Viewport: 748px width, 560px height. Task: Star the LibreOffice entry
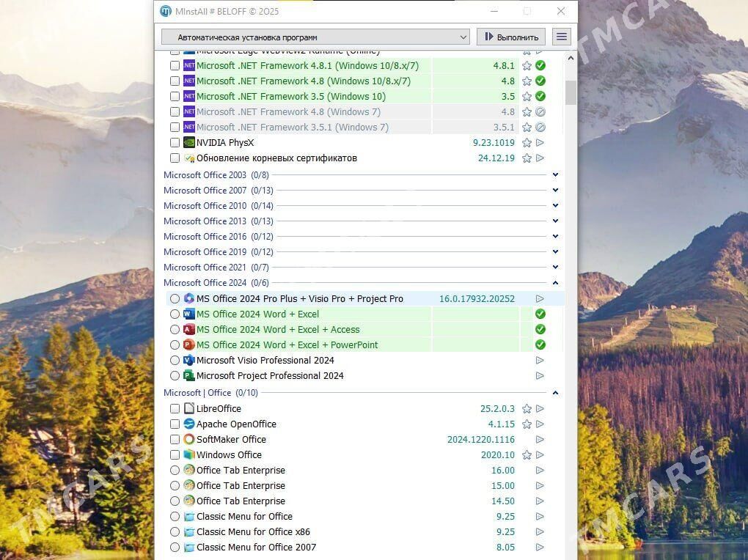tap(527, 409)
